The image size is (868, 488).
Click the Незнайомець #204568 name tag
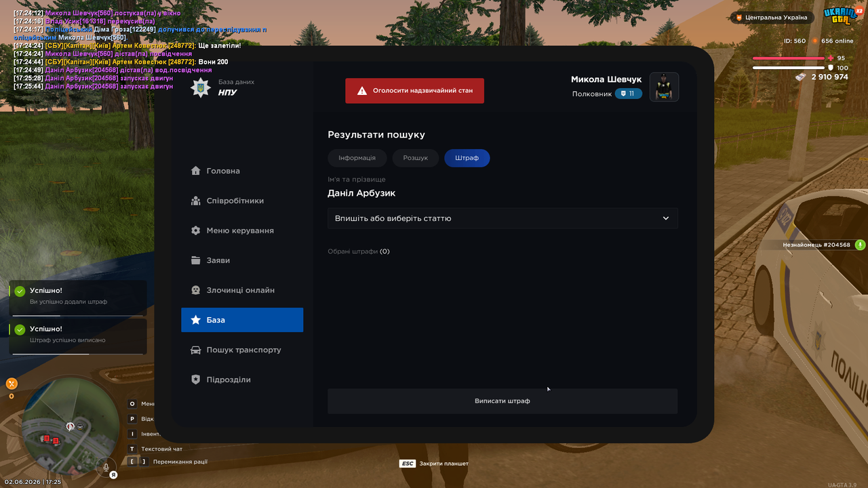[x=816, y=245]
